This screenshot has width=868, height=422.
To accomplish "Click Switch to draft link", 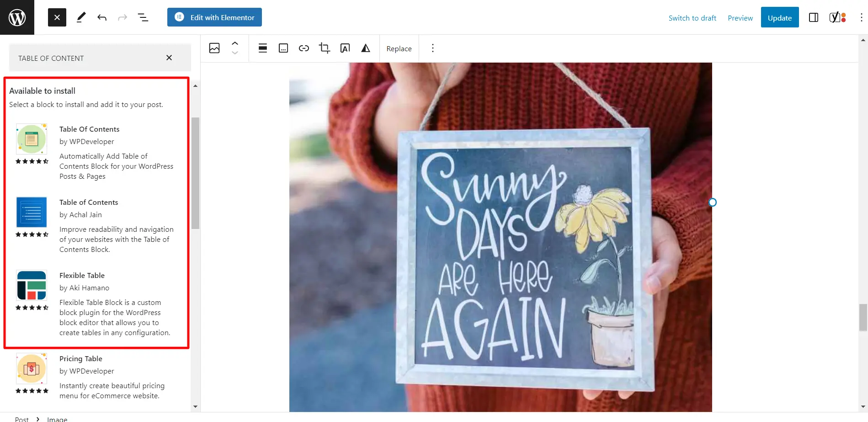I will pos(692,18).
